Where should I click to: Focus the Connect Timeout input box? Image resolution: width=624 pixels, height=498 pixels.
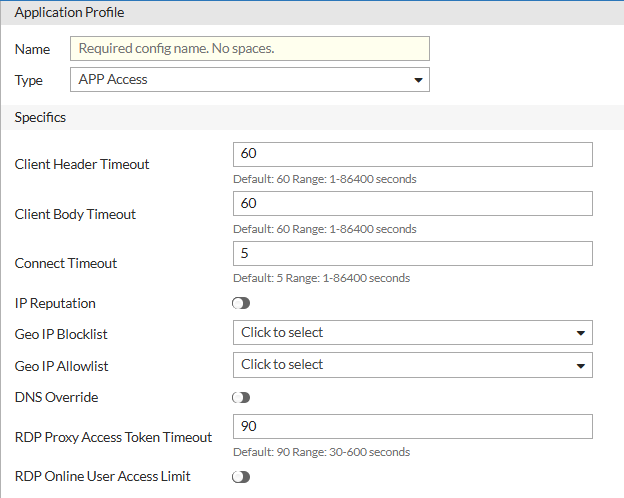412,253
